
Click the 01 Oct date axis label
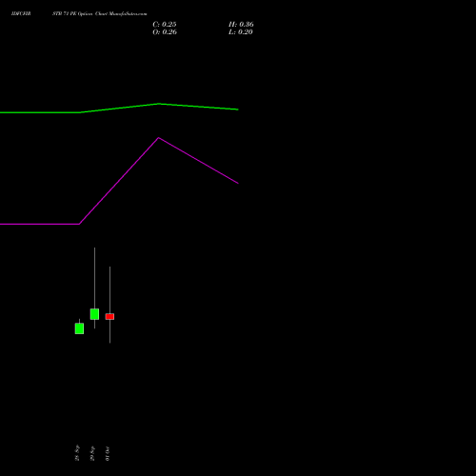point(108,453)
